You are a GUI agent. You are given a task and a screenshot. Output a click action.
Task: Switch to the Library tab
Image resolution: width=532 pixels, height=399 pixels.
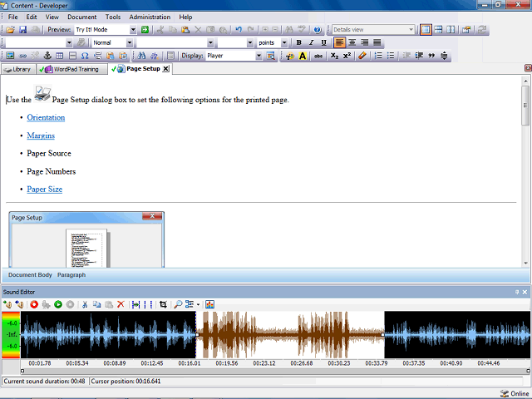click(18, 69)
